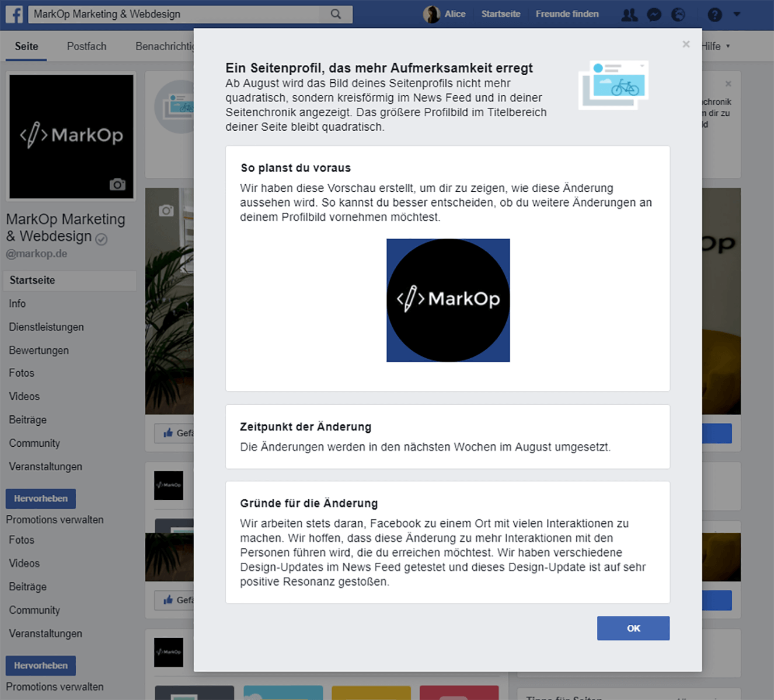The image size is (774, 700).
Task: Open the second Beiträge sidebar entry
Action: [x=28, y=587]
